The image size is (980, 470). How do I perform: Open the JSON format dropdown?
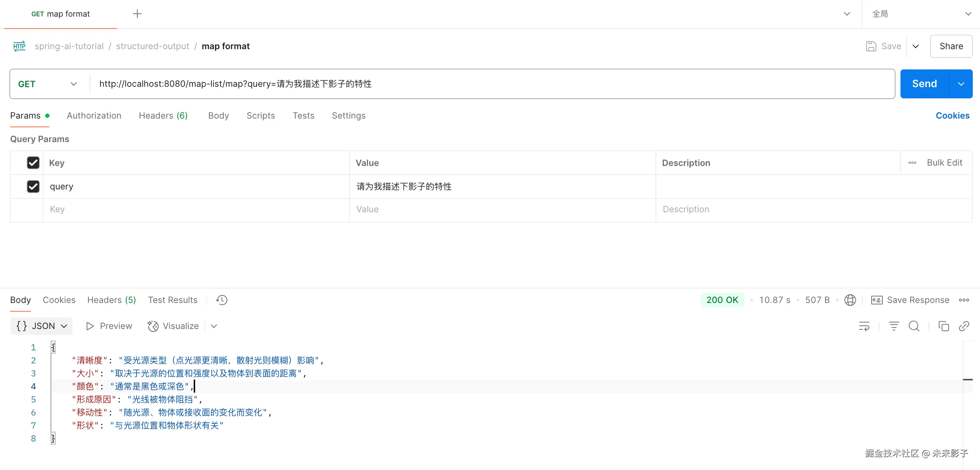(x=41, y=326)
